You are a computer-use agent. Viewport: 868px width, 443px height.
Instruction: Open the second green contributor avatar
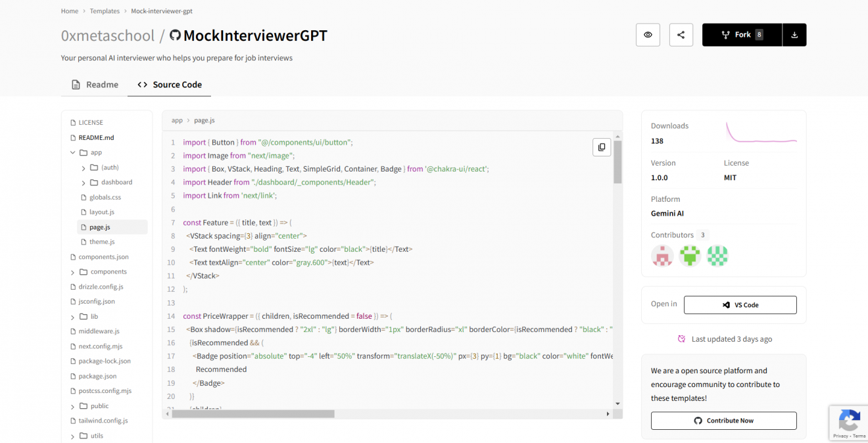click(x=690, y=256)
